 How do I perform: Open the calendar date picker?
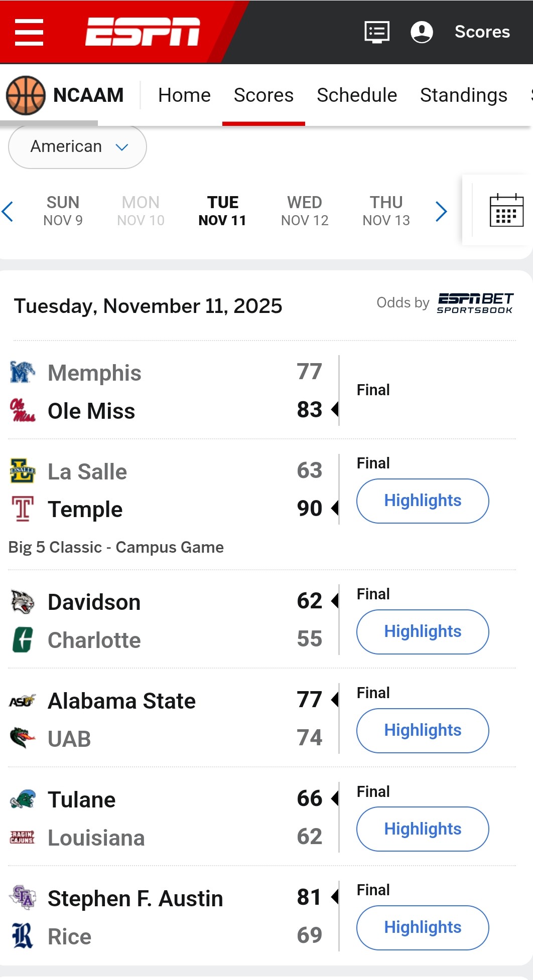(506, 210)
